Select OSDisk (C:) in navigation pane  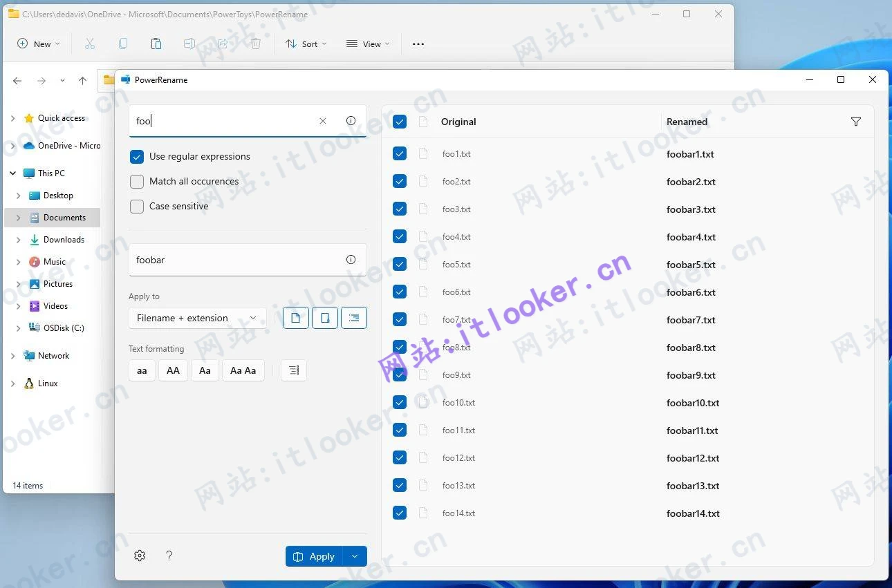click(x=64, y=328)
